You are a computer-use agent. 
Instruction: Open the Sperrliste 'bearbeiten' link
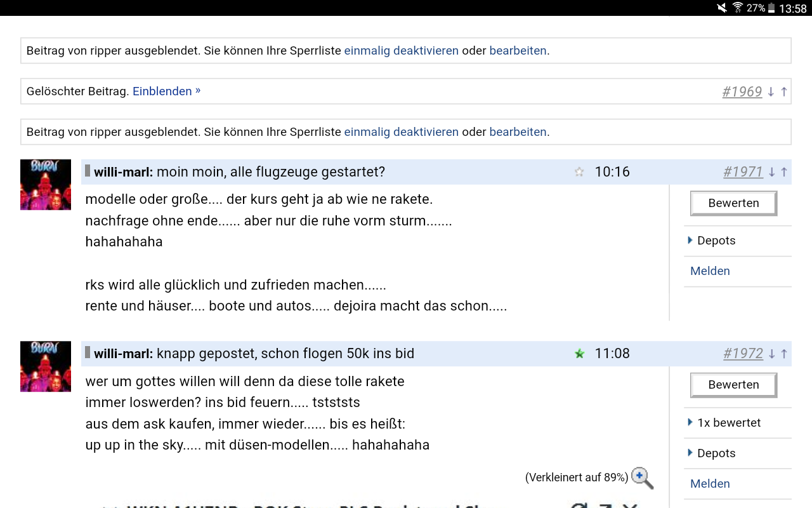[518, 50]
